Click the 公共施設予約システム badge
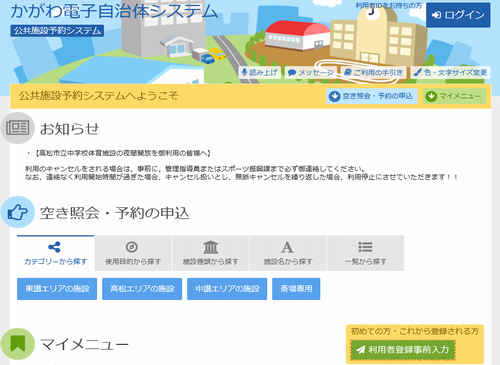500x365 pixels. (57, 31)
